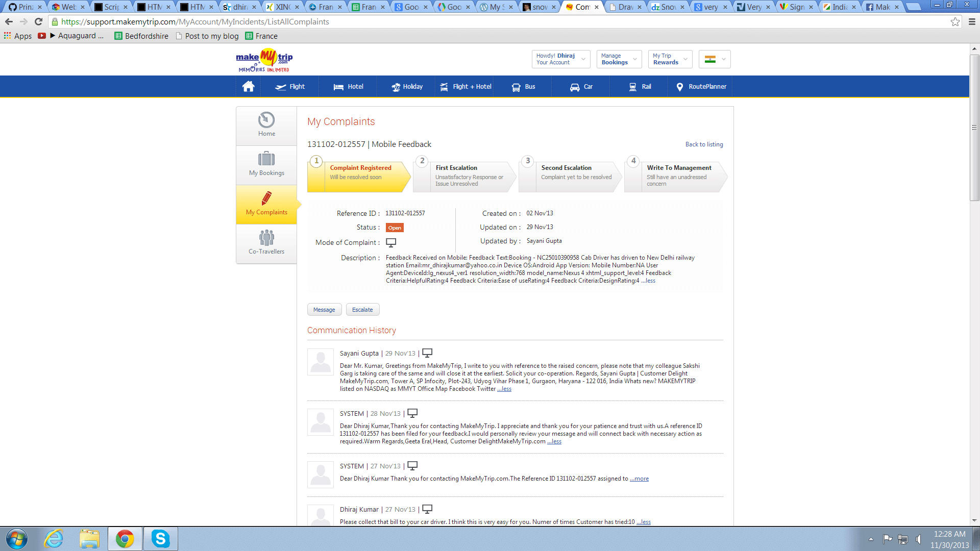Click the MakeMyTrip logo
The image size is (980, 551).
[264, 60]
